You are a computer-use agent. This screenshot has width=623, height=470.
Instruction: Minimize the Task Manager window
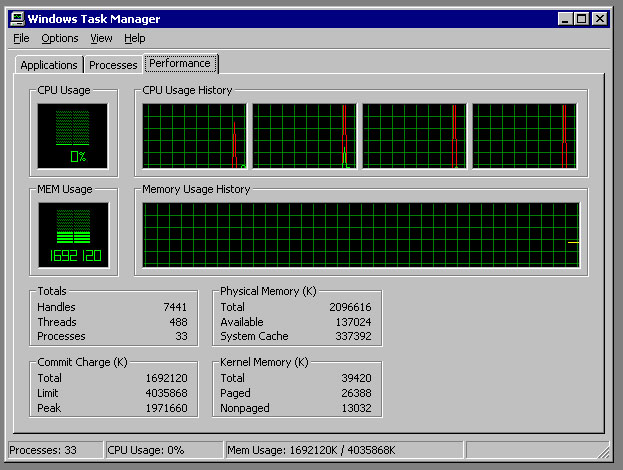565,19
